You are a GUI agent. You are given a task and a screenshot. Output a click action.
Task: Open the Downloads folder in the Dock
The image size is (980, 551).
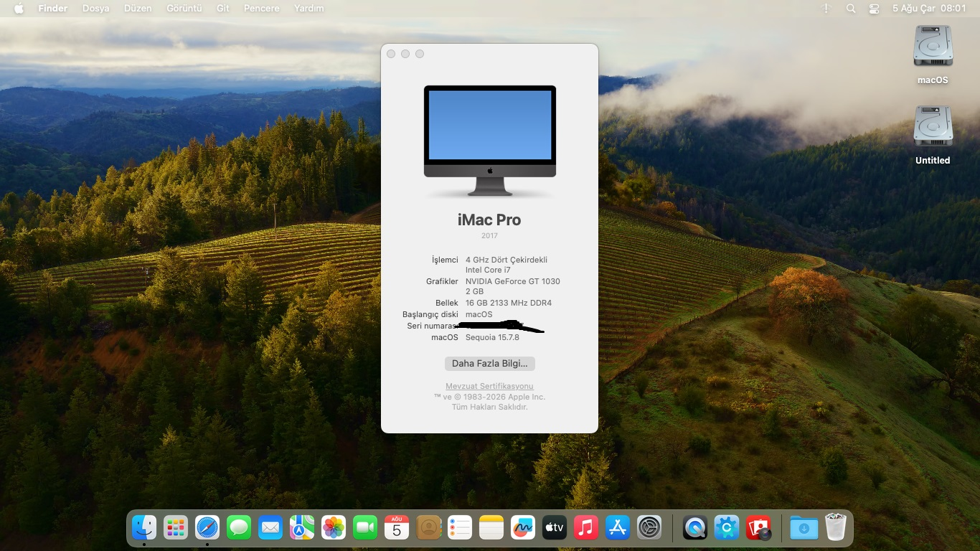804,528
